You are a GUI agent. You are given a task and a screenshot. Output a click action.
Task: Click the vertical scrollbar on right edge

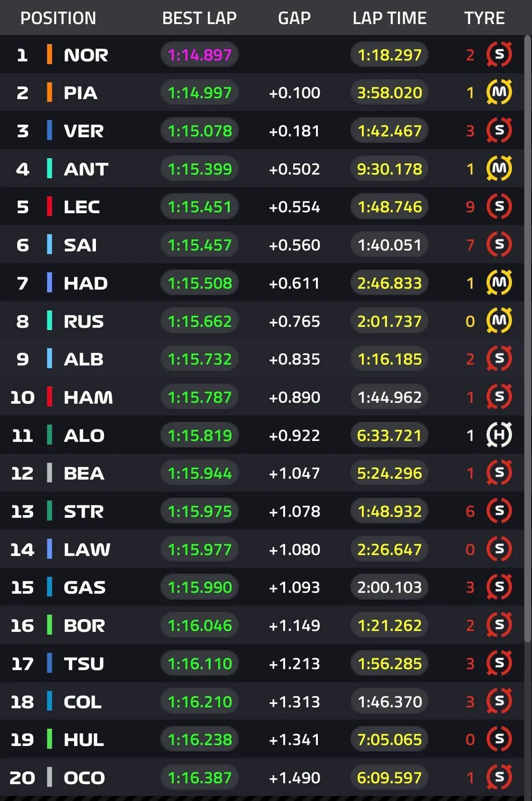point(527,339)
